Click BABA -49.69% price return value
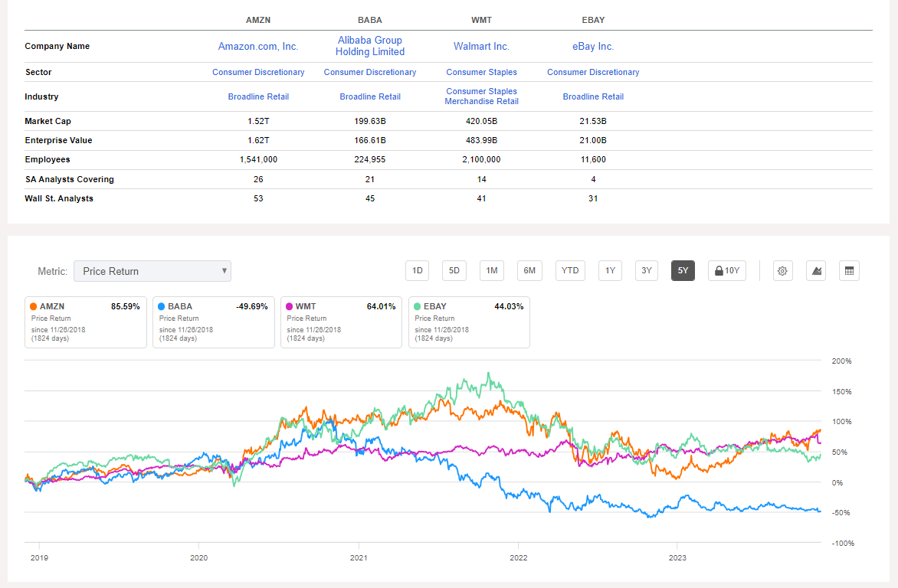 (x=252, y=307)
